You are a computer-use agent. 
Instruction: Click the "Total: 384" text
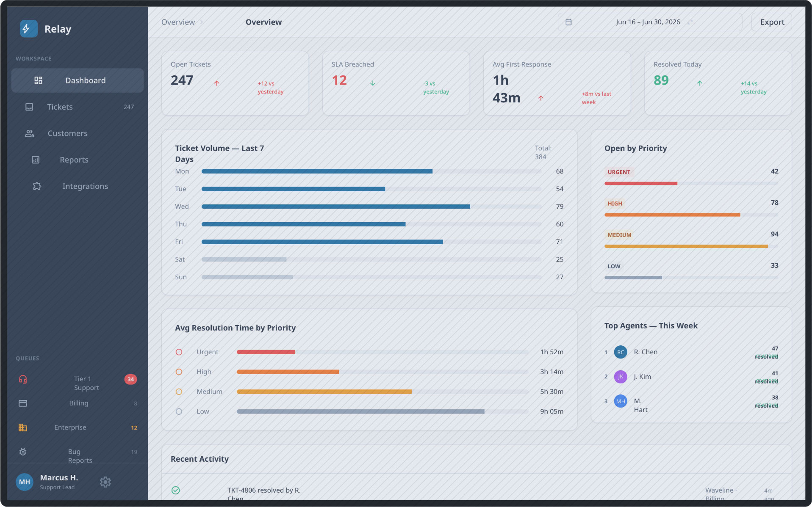tap(543, 152)
